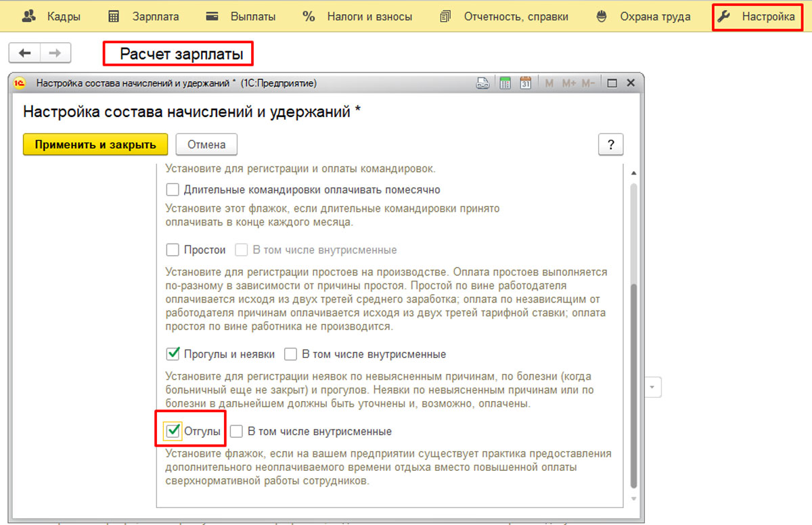Open the calendar icon showing 31
Viewport: 812px width, 525px height.
tap(526, 83)
